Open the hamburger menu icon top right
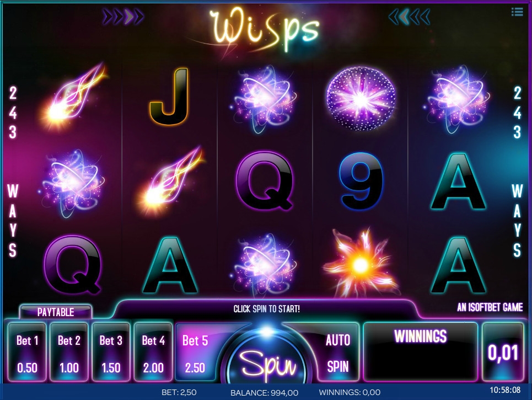The image size is (532, 400). [x=517, y=12]
